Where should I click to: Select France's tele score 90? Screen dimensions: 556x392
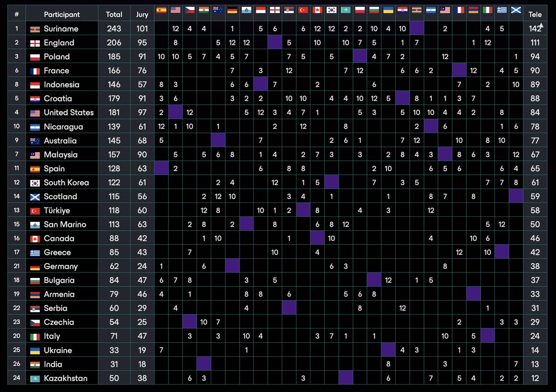pyautogui.click(x=535, y=70)
